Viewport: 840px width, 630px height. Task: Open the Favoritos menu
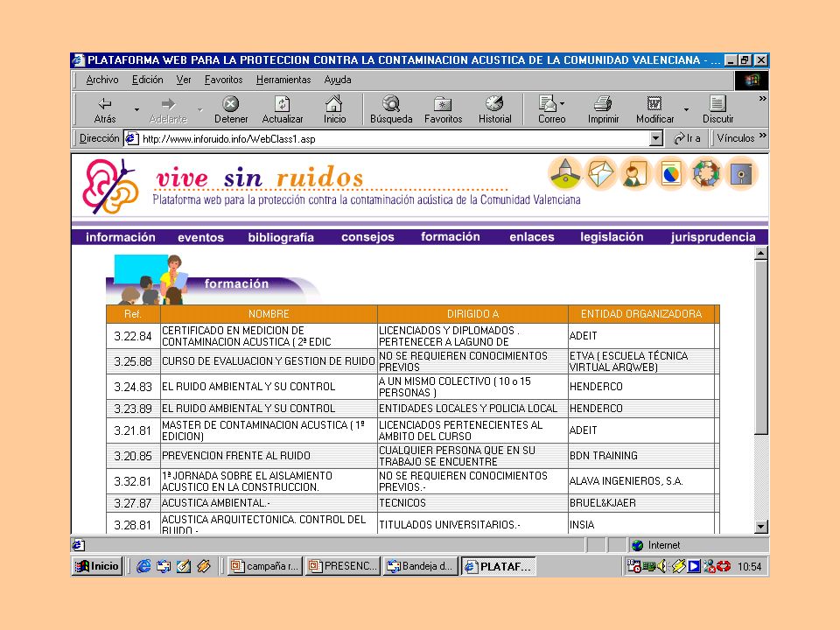(223, 80)
